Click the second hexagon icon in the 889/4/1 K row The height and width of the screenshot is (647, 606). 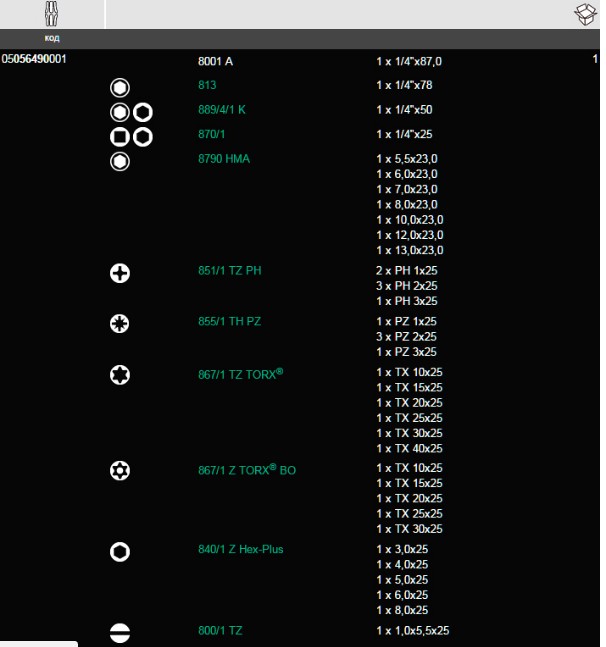click(x=143, y=112)
